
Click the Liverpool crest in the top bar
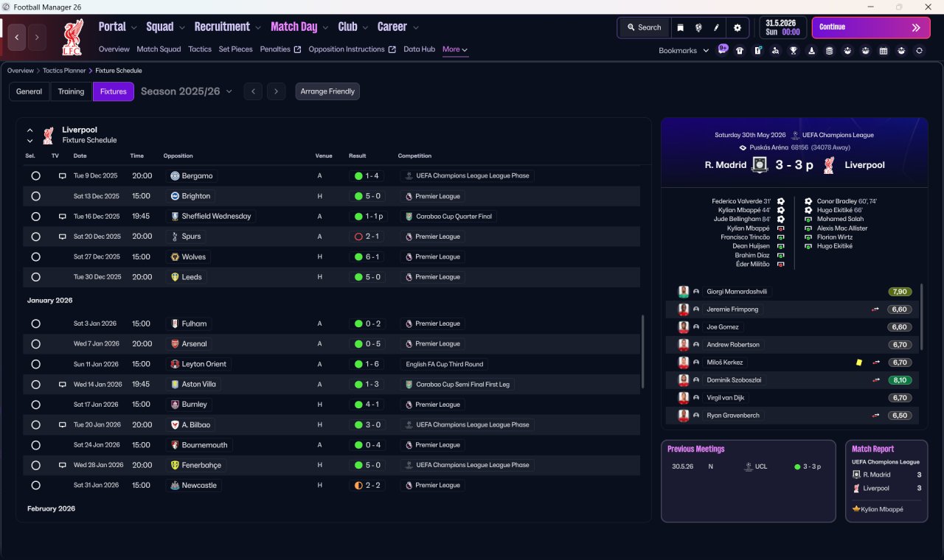(72, 37)
